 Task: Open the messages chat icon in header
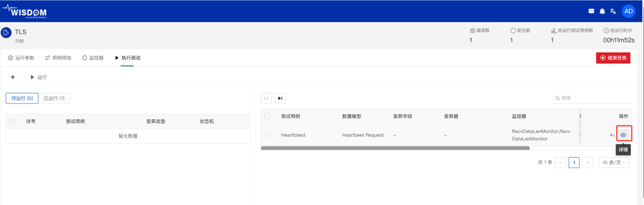click(x=591, y=11)
